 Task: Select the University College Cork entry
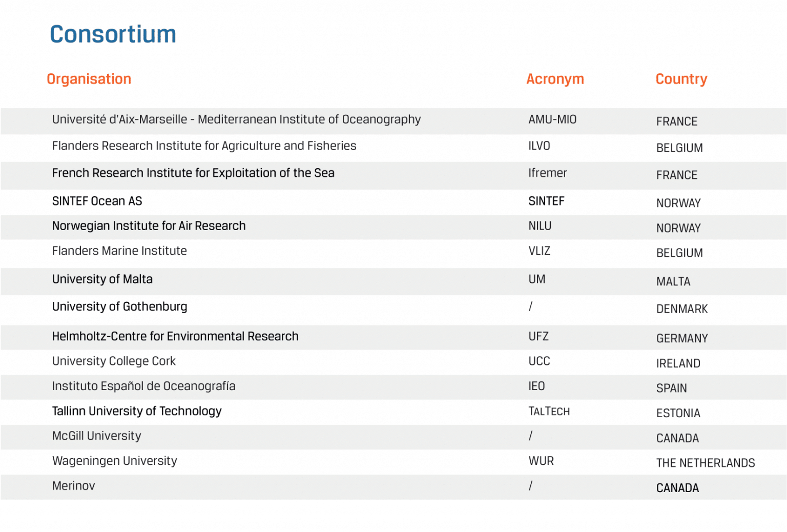[x=114, y=361]
